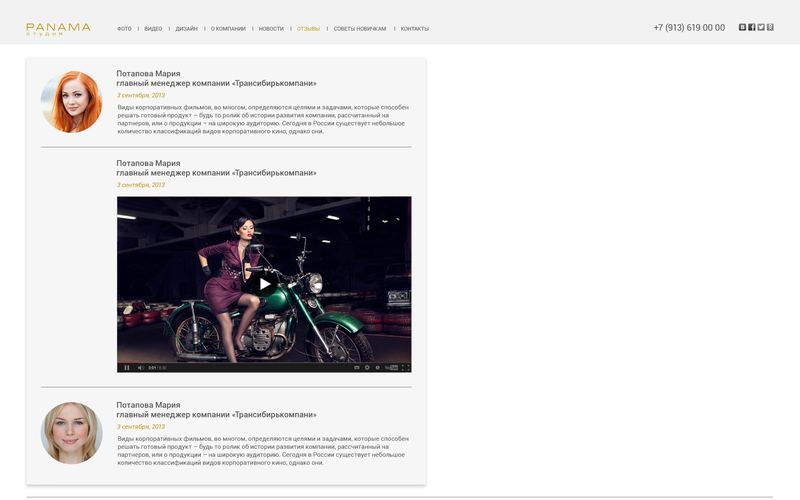Switch the video to fullscreen
Viewport: 800px width, 500px height.
pos(406,367)
